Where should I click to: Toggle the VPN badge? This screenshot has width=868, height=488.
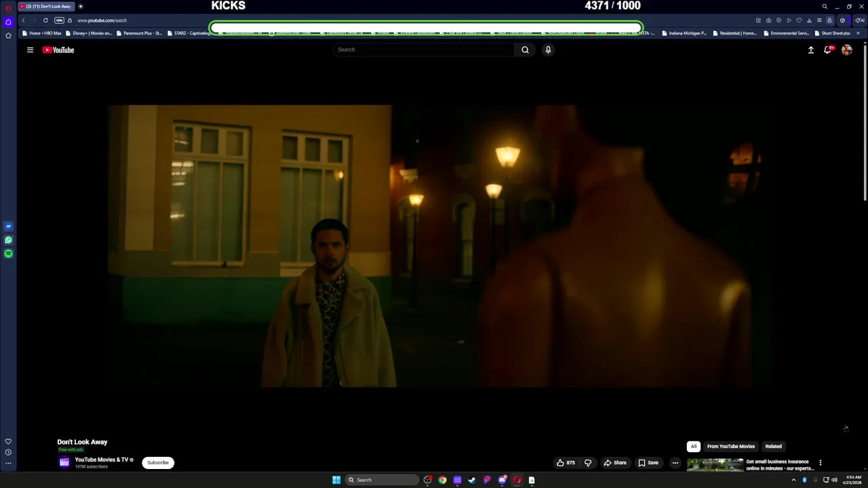[x=59, y=20]
